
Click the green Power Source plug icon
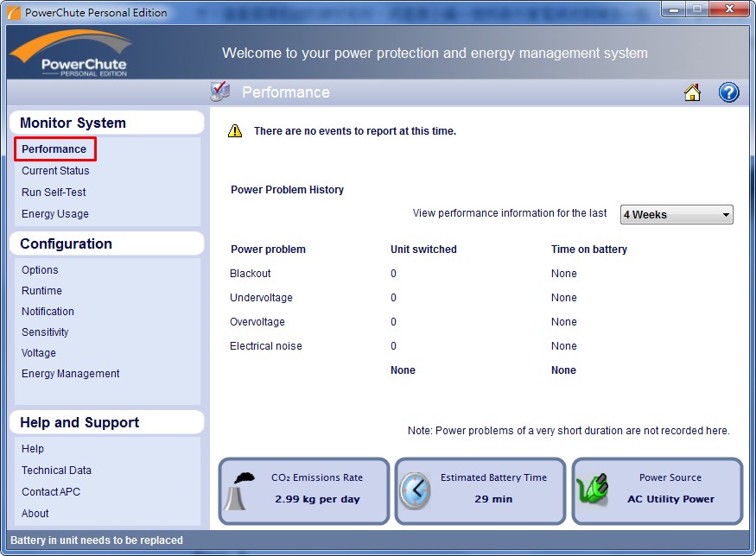point(593,490)
